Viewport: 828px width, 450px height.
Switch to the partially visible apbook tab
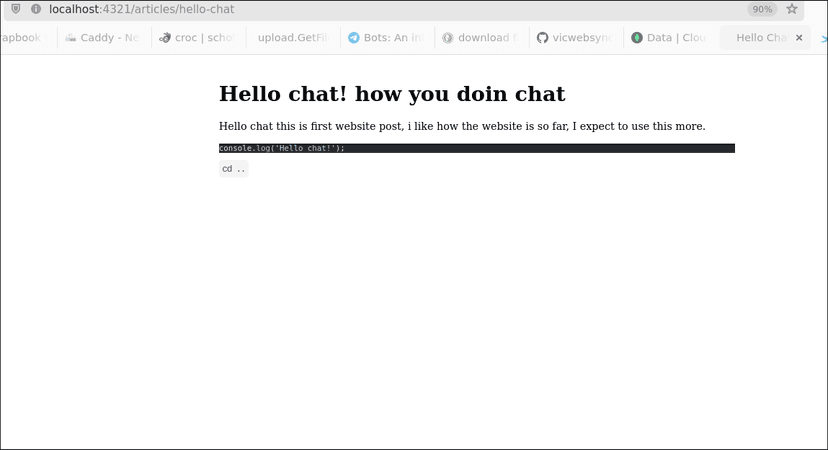click(x=20, y=38)
